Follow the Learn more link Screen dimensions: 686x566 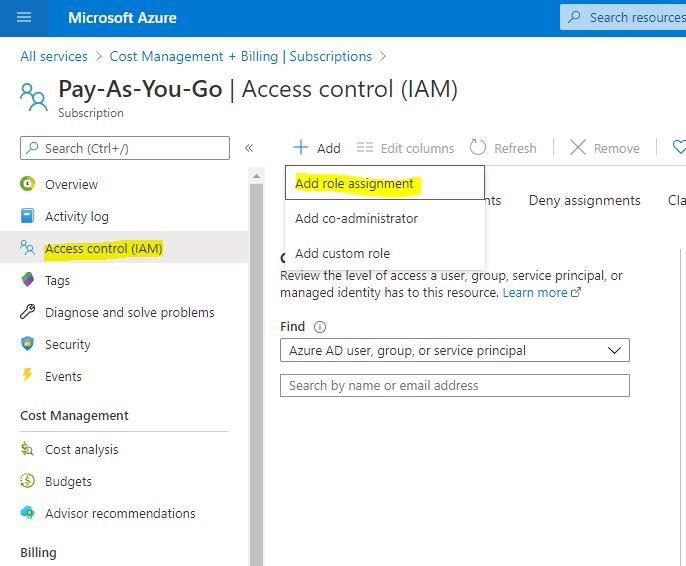click(x=535, y=292)
